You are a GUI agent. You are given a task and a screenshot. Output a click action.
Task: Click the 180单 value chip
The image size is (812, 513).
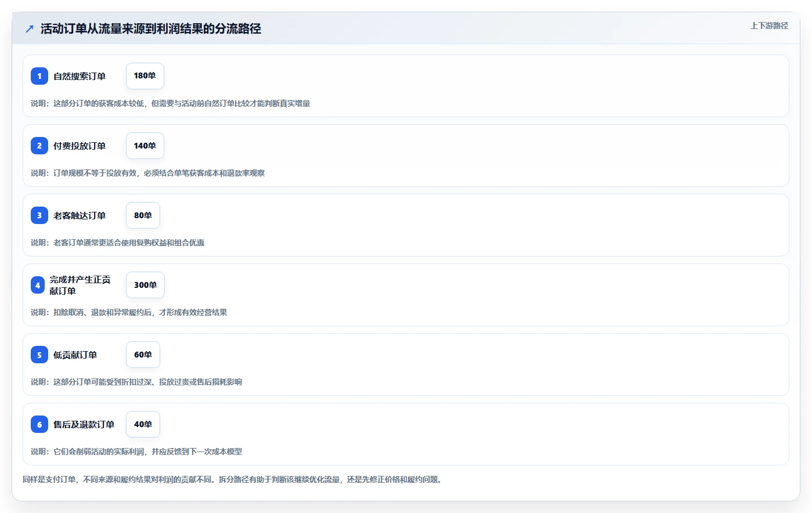click(x=145, y=76)
